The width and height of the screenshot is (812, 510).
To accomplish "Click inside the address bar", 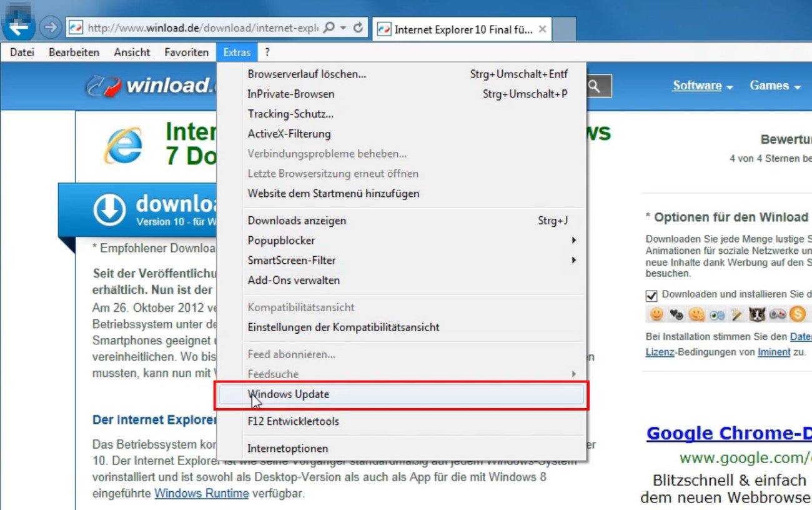I will click(187, 27).
